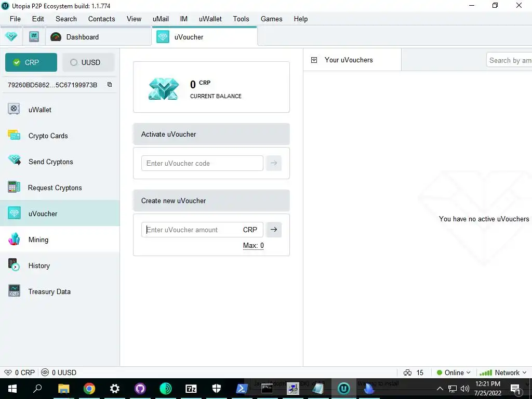The image size is (532, 399).
Task: Click the Utopia app taskbar icon
Action: [344, 389]
